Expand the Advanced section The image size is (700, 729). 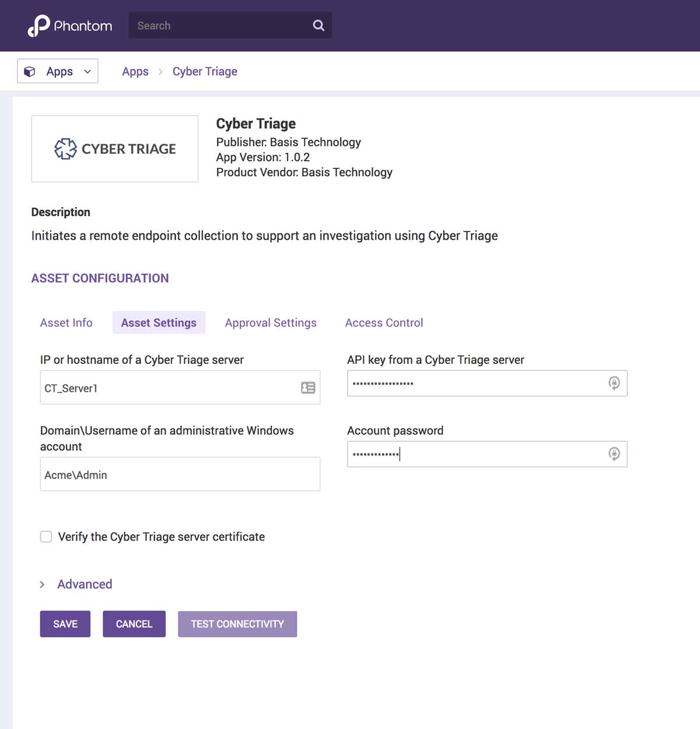point(76,584)
